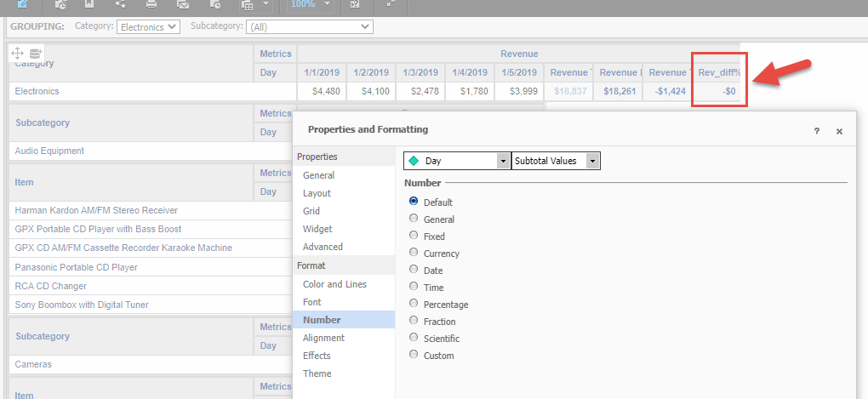Open the Alignment format section

pos(323,338)
